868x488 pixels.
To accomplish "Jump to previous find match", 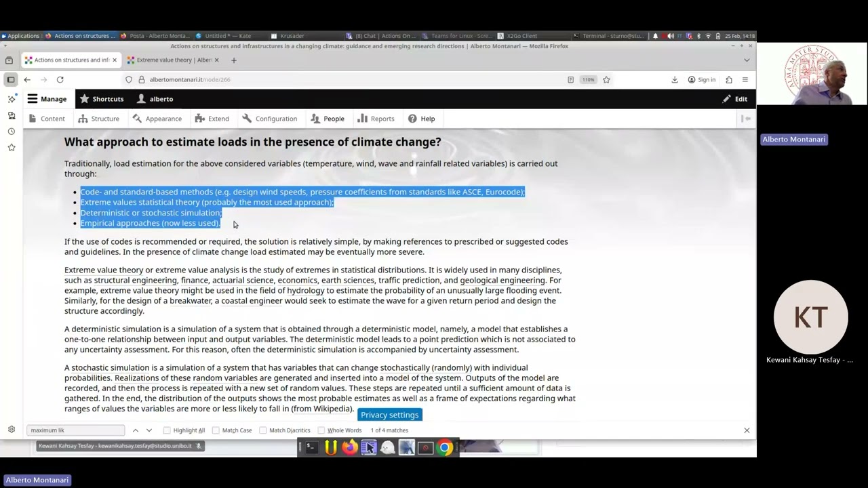I will point(136,430).
